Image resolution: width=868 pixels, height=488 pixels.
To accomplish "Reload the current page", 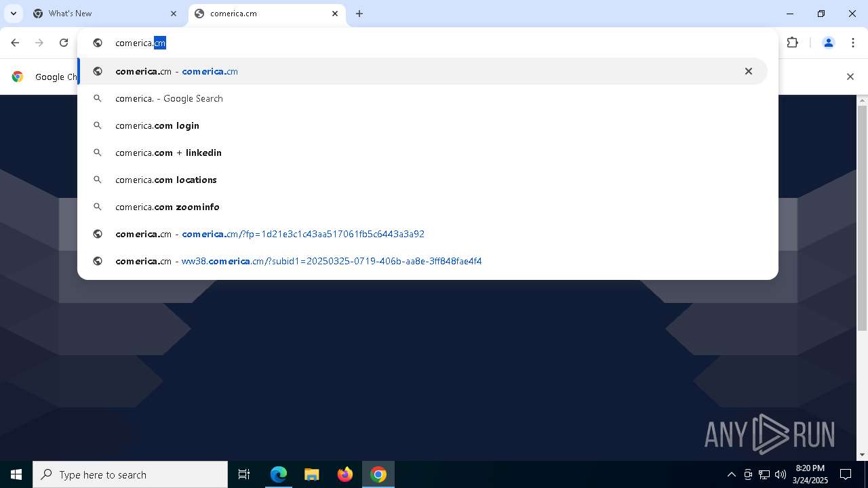I will pyautogui.click(x=64, y=43).
